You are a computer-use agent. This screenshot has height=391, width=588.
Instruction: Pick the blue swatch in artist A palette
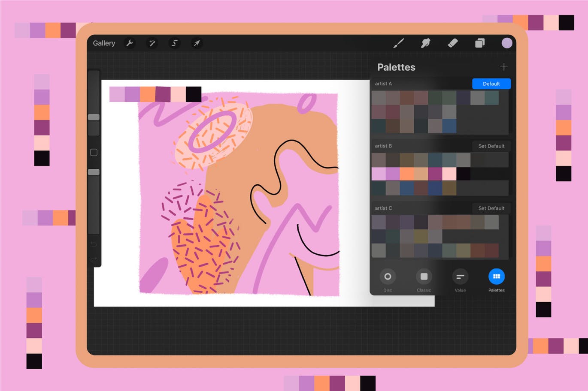pos(449,126)
